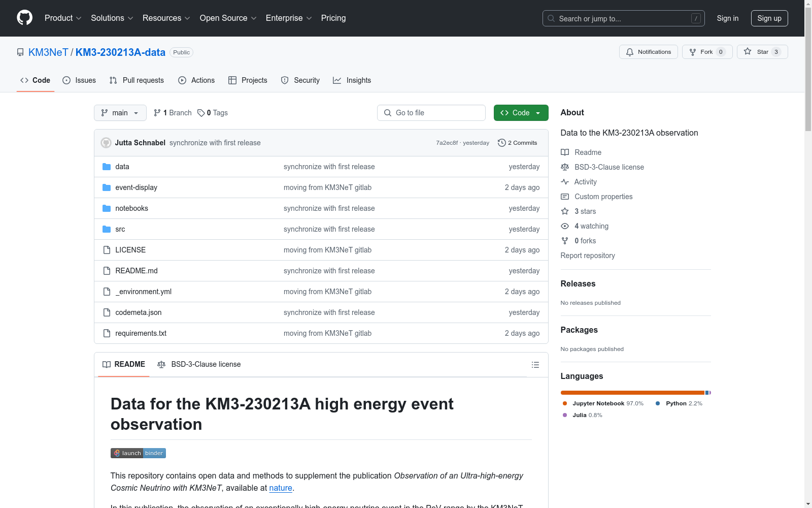Open the nature publication link
The image size is (812, 508).
click(281, 488)
